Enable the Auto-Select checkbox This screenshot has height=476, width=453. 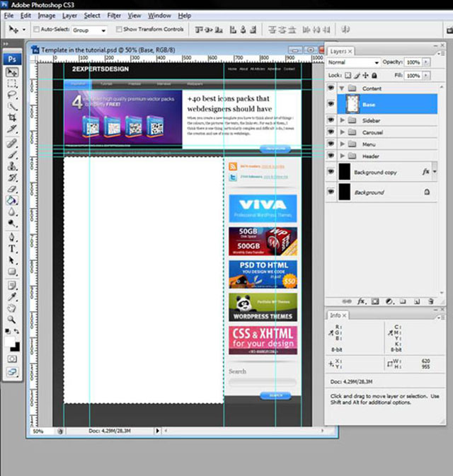coord(37,29)
